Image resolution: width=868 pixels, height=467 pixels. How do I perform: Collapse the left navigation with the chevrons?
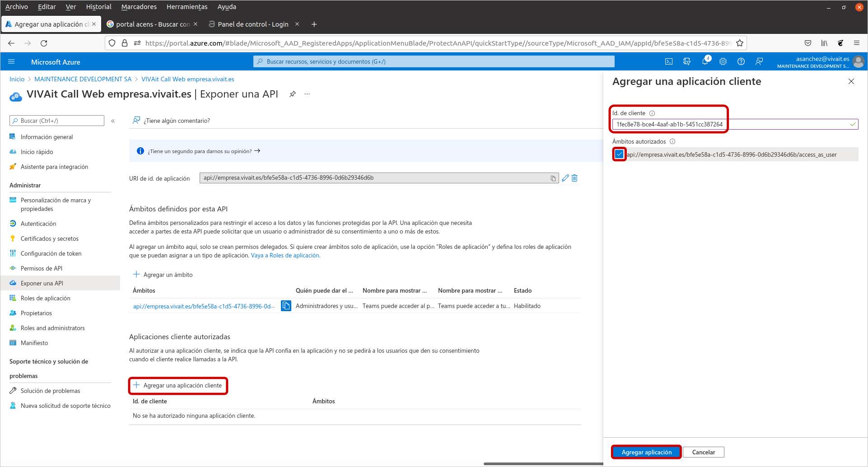pyautogui.click(x=113, y=121)
